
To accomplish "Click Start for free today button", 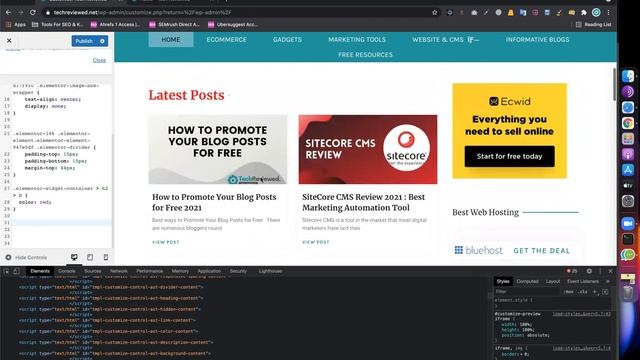I will pyautogui.click(x=509, y=156).
